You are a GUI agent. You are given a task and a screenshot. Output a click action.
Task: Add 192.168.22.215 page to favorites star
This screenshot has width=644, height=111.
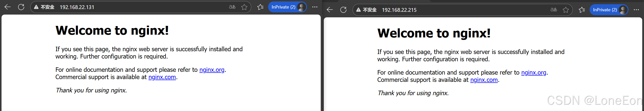click(566, 10)
